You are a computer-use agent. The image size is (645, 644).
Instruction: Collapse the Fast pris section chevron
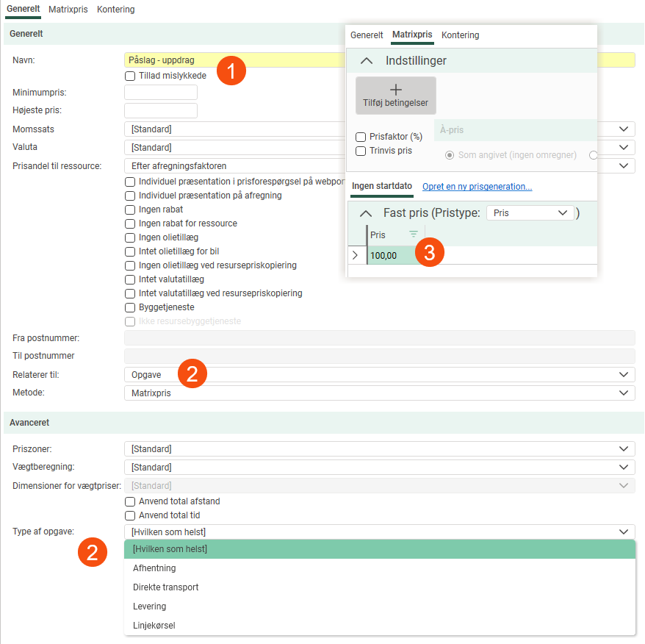click(x=365, y=213)
